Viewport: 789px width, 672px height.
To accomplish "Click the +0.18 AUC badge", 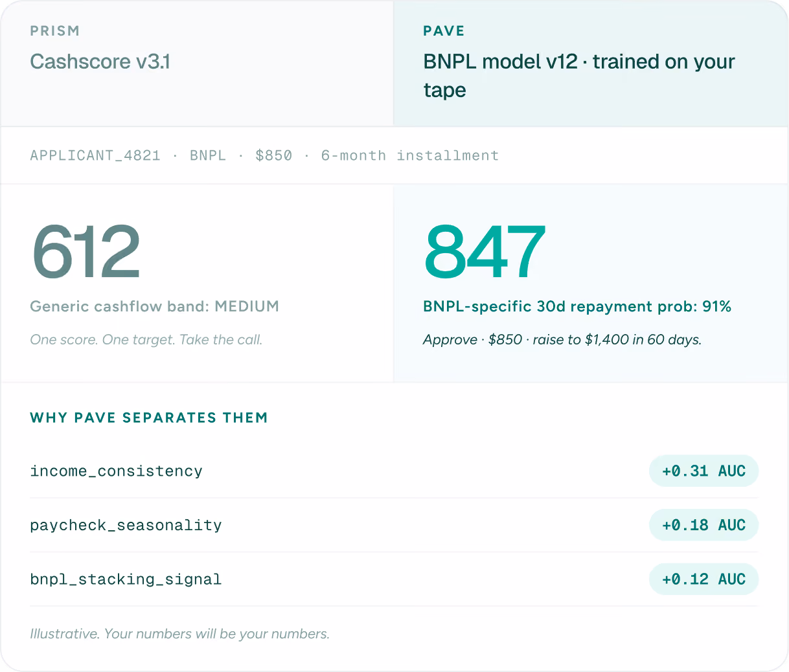I will click(703, 525).
